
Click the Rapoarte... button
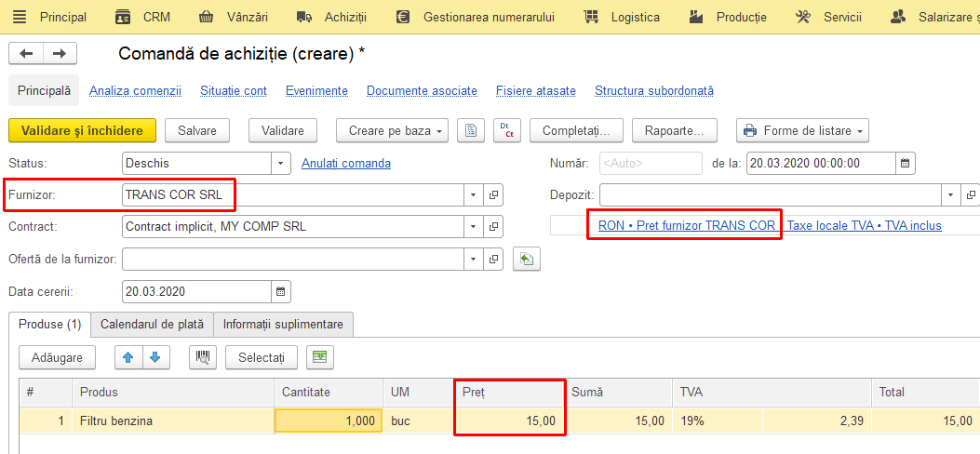[x=675, y=130]
